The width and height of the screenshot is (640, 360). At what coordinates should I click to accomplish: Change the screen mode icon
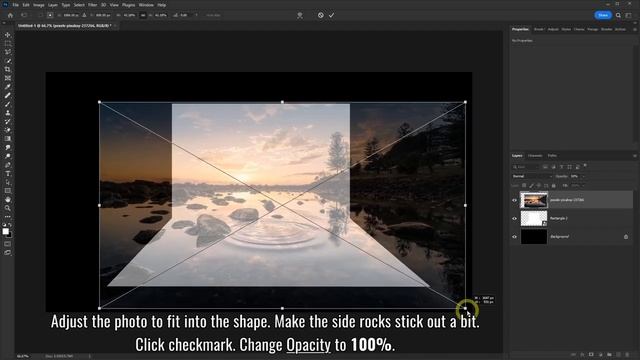[x=7, y=253]
